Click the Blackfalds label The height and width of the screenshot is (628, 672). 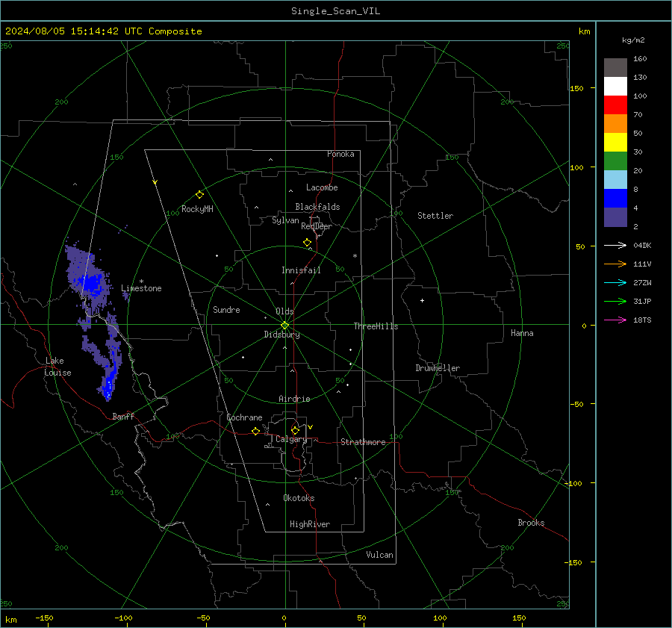click(x=317, y=207)
